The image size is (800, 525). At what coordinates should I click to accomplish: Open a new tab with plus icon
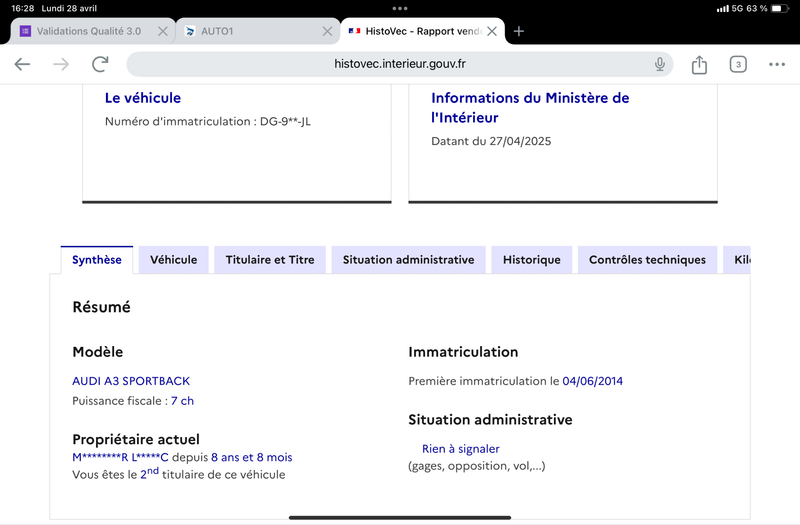click(519, 31)
